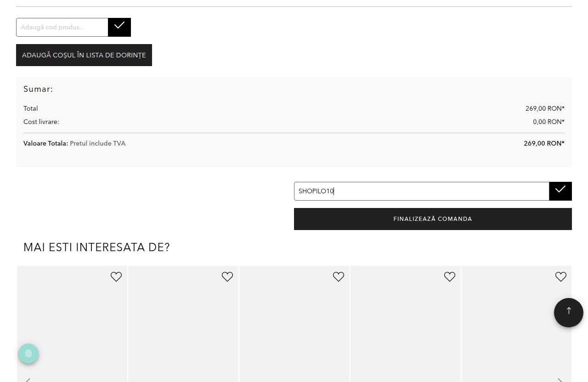
Task: Open the teal fingerprint privacy widget
Action: pyautogui.click(x=28, y=354)
